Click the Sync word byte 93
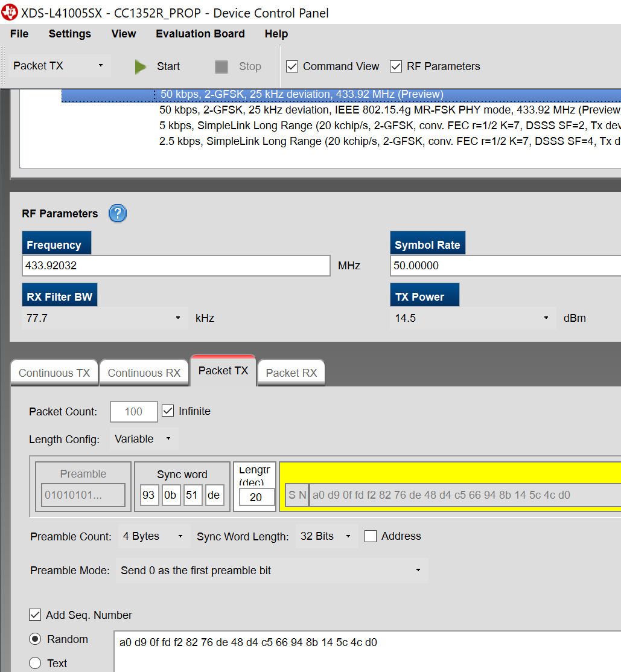 point(149,495)
